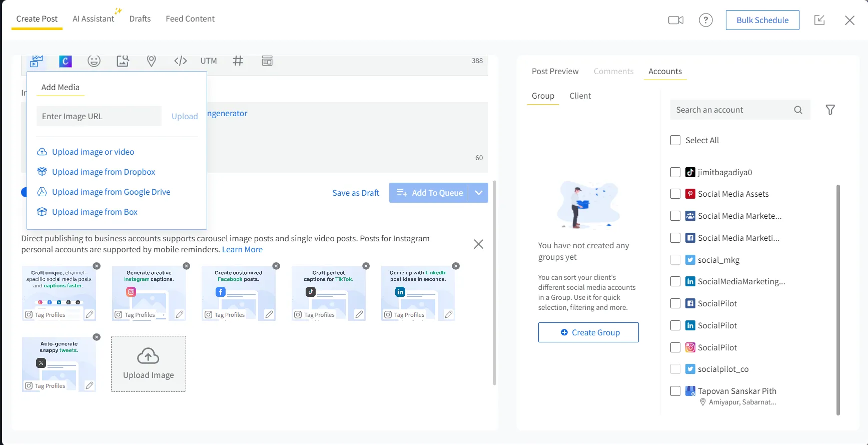
Task: Choose Upload image from Dropbox
Action: pyautogui.click(x=104, y=172)
